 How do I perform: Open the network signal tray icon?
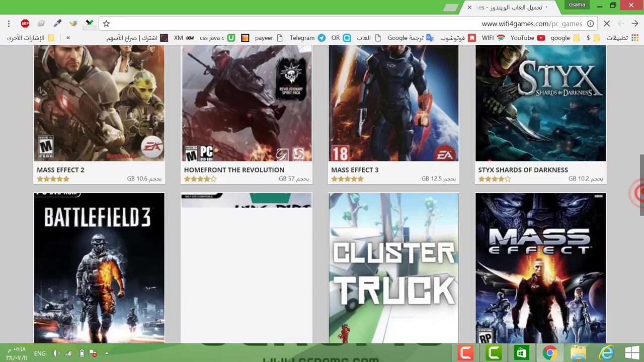pyautogui.click(x=68, y=353)
